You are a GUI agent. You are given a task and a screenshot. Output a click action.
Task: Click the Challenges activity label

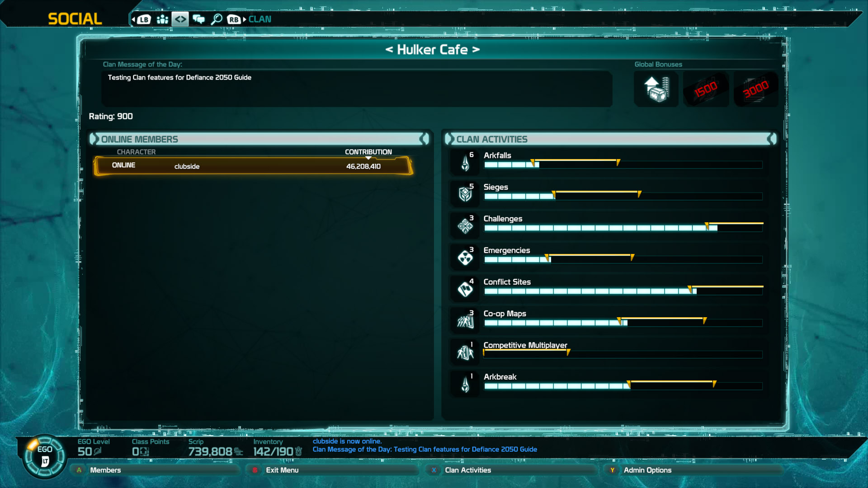pos(503,219)
